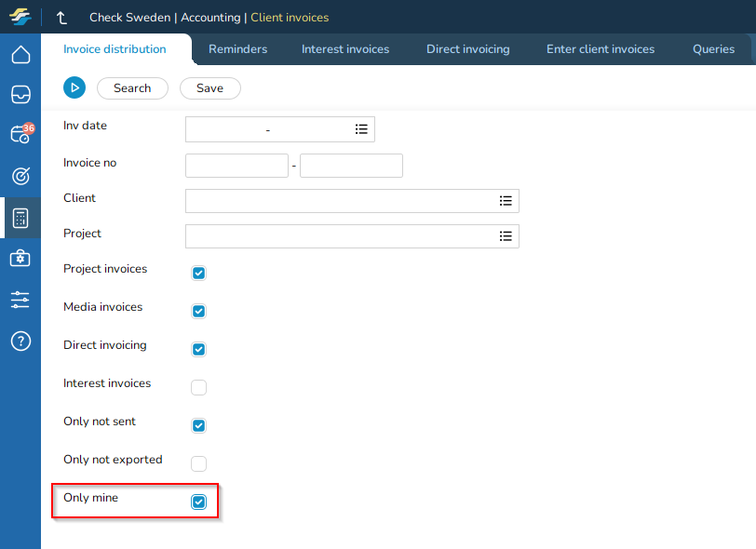Open the inbox tray icon in sidebar
Image resolution: width=756 pixels, height=549 pixels.
point(20,95)
